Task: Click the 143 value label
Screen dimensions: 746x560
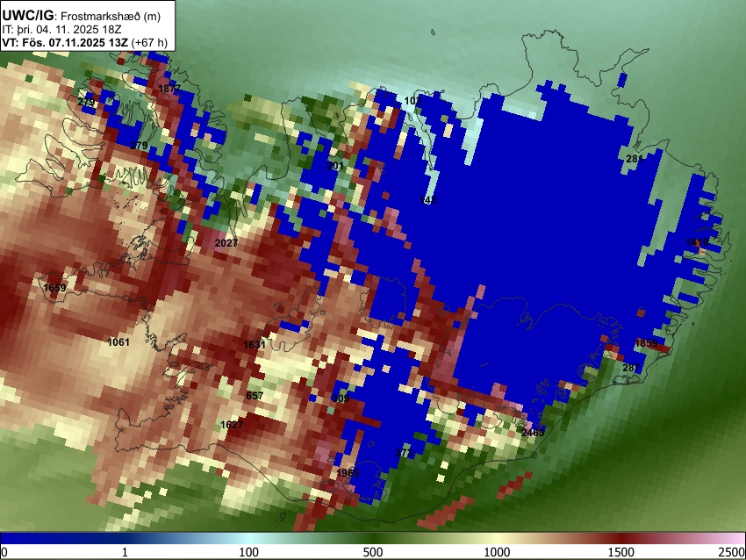Action: click(x=428, y=200)
